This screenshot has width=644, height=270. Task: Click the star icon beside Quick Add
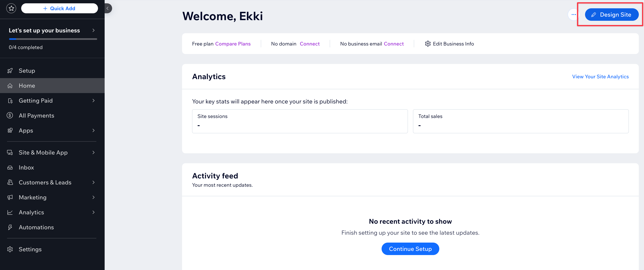point(11,8)
